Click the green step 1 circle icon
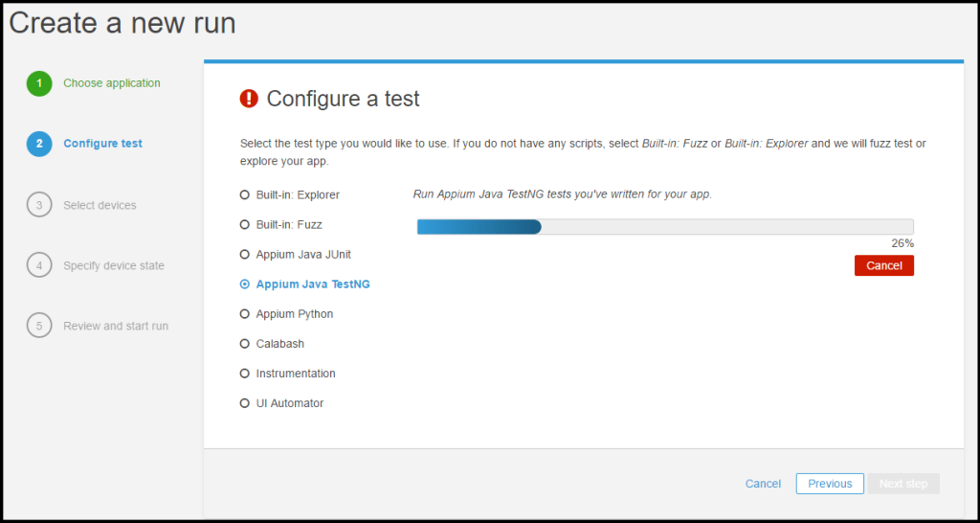 (39, 83)
